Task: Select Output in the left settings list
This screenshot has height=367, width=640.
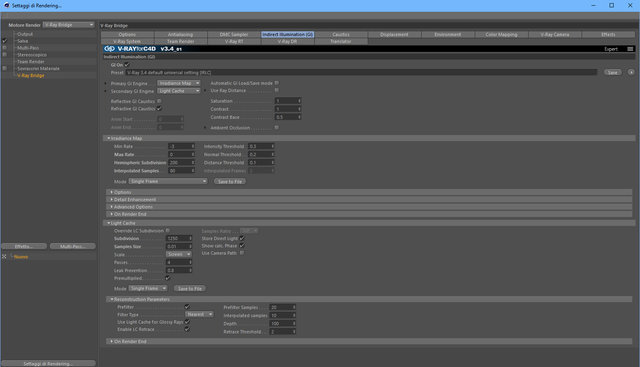Action: click(25, 34)
